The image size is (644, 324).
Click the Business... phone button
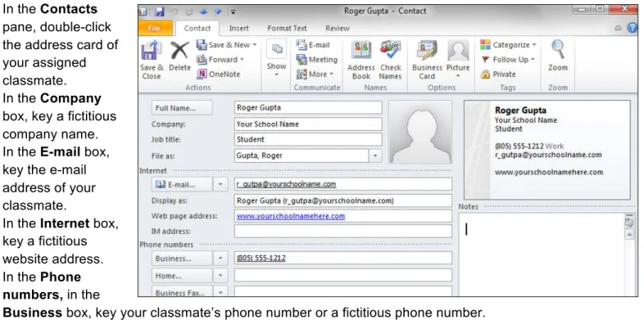(182, 259)
